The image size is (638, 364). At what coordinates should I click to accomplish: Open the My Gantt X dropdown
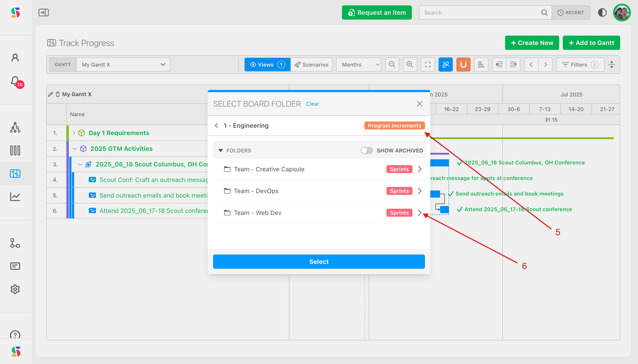click(x=123, y=65)
